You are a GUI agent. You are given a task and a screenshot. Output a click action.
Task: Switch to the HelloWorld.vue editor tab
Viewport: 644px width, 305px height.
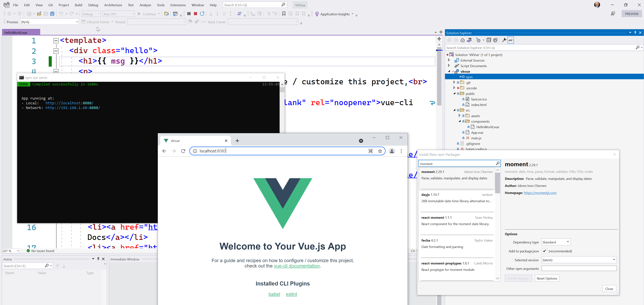pos(16,32)
